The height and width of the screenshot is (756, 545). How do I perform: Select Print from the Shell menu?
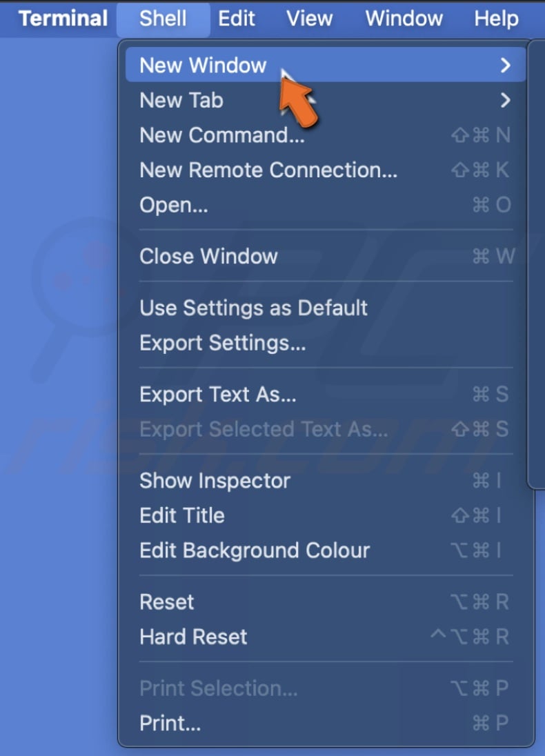170,723
